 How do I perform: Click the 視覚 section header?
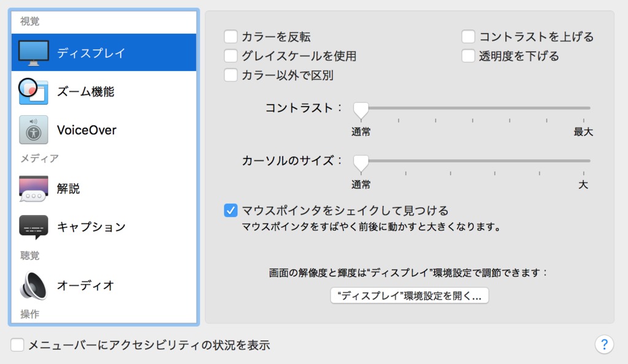[x=30, y=21]
